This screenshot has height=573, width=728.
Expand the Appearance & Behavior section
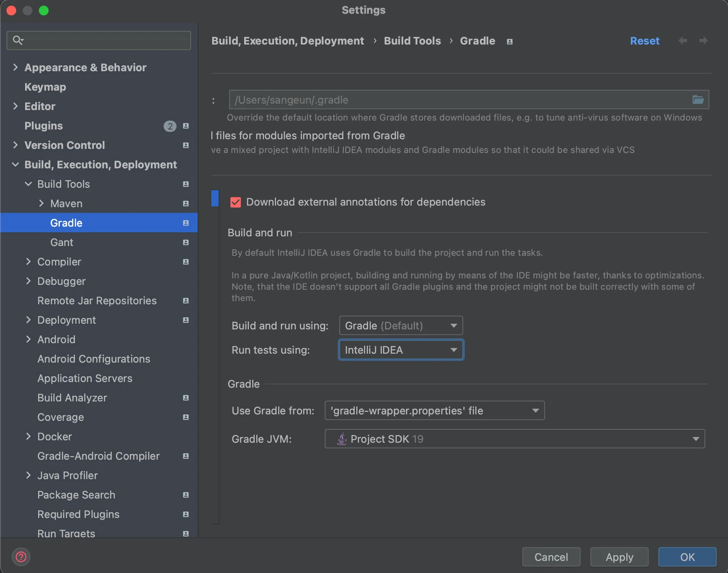pyautogui.click(x=15, y=67)
